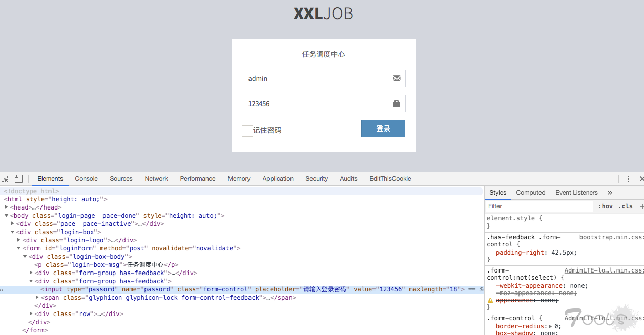
Task: Collapse the form id="loginForm" node
Action: tap(18, 248)
